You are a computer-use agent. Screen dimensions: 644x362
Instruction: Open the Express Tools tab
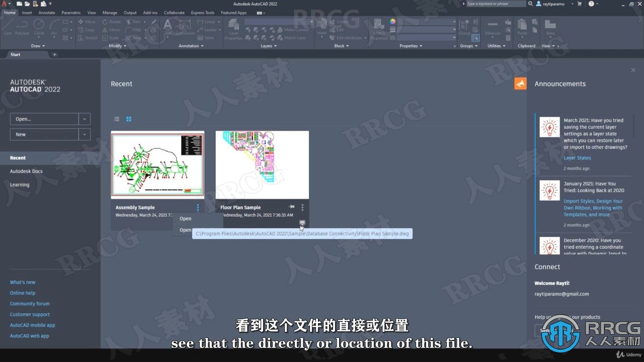(x=202, y=13)
